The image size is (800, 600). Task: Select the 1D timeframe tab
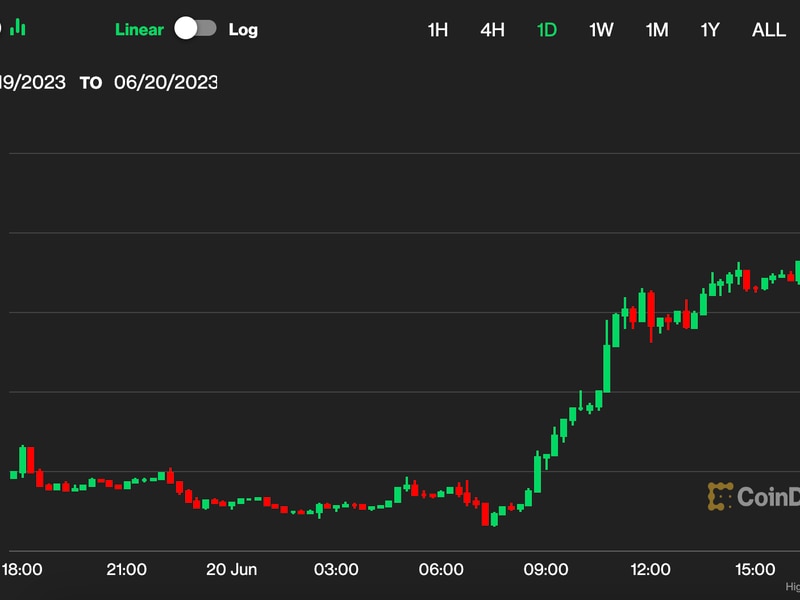pyautogui.click(x=547, y=30)
